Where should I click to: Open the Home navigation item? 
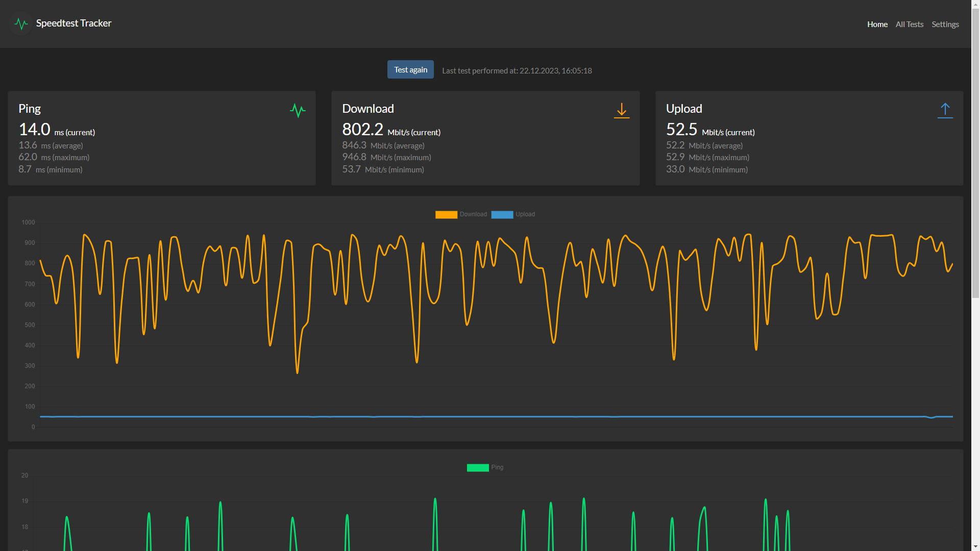pos(877,24)
